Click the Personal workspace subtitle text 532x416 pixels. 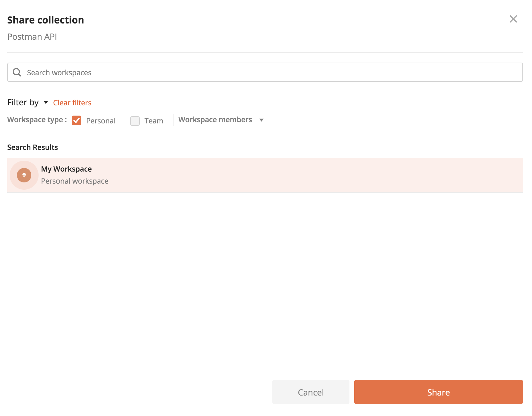coord(75,181)
